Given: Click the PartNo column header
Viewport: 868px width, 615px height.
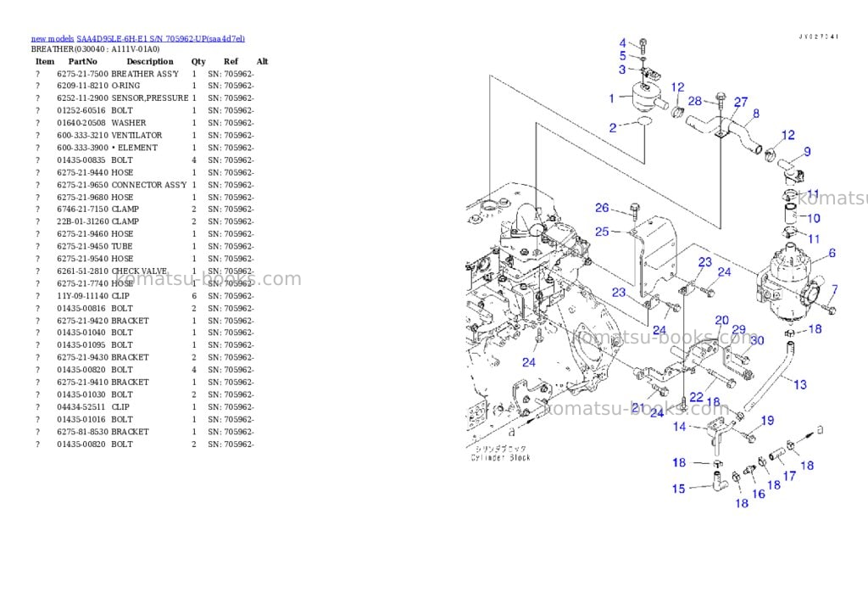Looking at the screenshot, I should tap(82, 61).
